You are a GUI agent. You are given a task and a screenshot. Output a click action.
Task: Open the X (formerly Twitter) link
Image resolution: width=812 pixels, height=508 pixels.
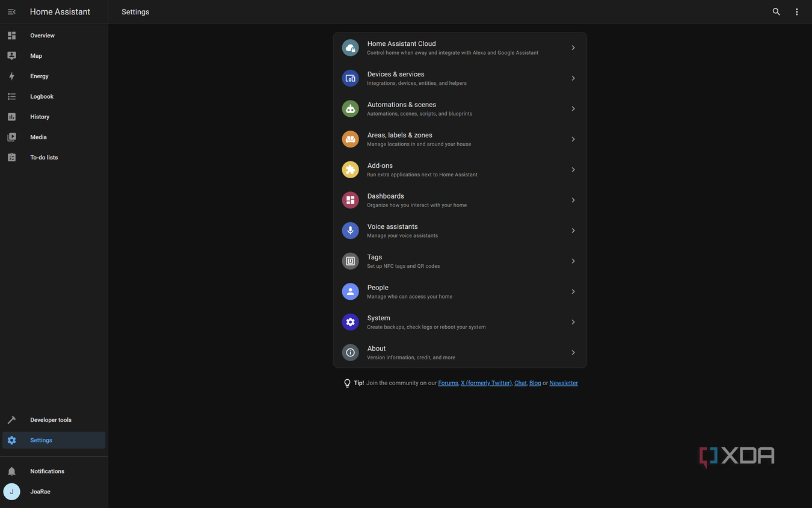click(x=486, y=383)
